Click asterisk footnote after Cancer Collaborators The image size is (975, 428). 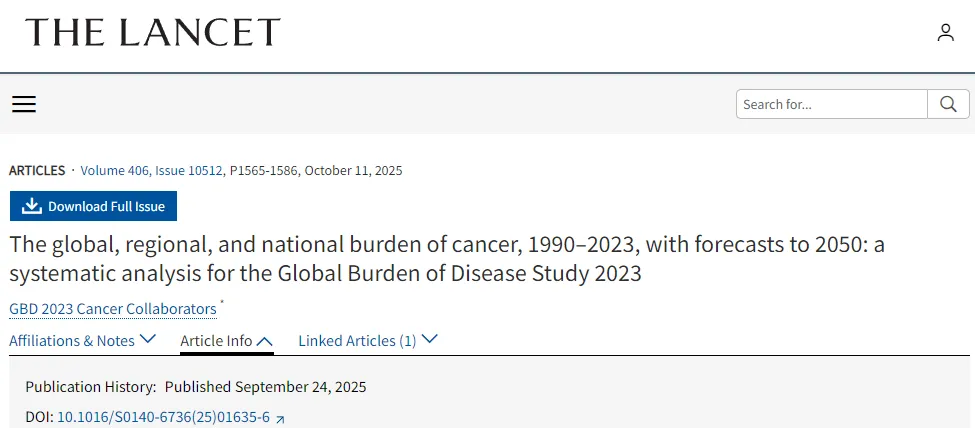pos(222,303)
